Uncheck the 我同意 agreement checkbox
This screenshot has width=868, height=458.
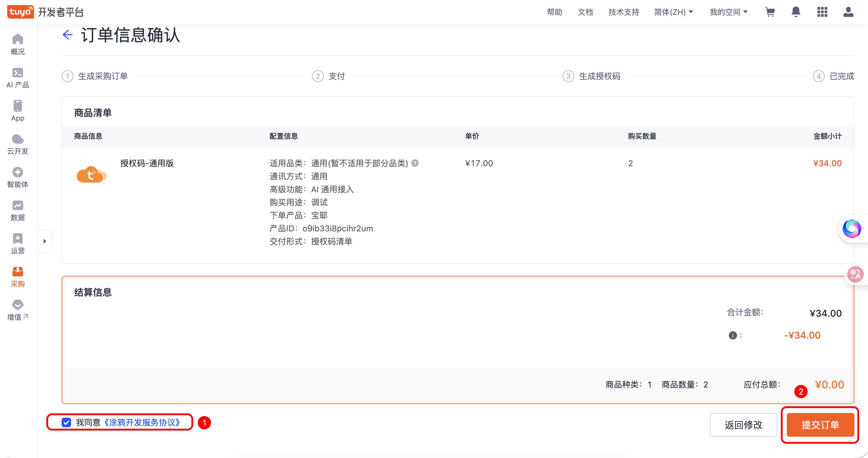tap(66, 422)
